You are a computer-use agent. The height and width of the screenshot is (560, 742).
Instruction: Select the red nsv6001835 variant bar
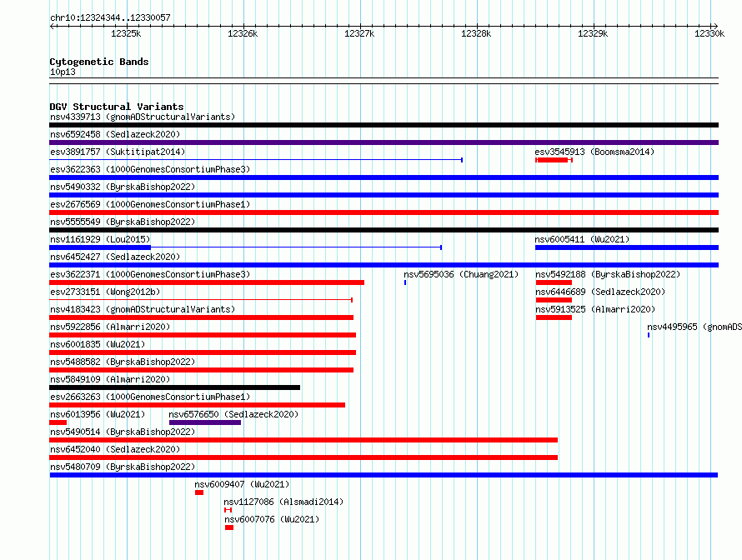[203, 352]
